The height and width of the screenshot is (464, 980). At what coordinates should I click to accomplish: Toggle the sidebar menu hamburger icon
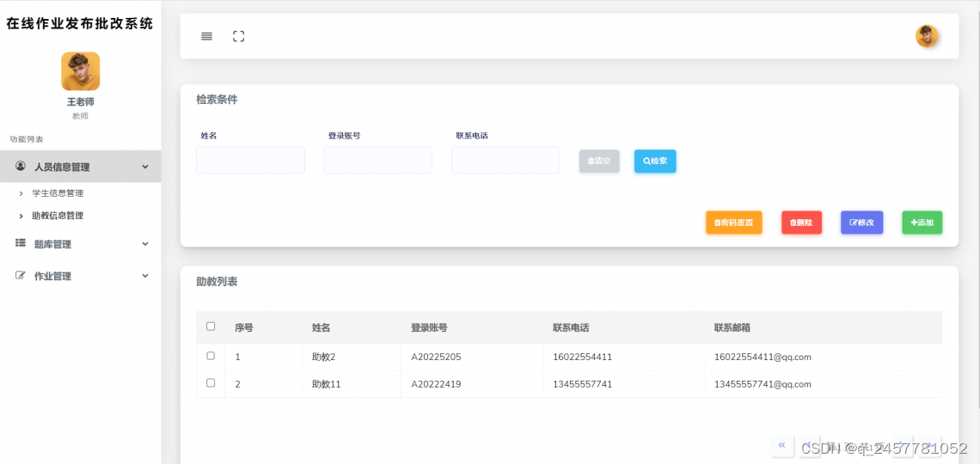pos(207,36)
